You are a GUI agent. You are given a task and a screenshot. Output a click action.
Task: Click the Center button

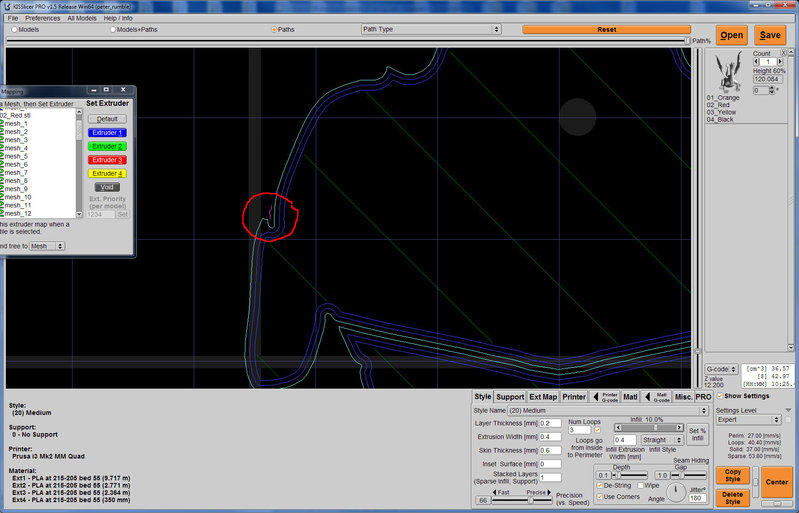click(x=777, y=481)
